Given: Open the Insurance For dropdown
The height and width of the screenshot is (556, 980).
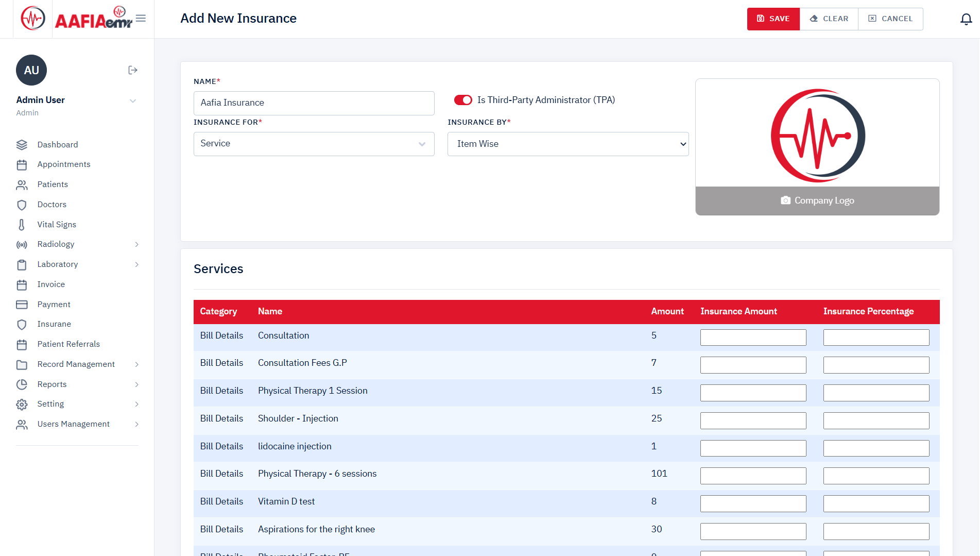Looking at the screenshot, I should [x=314, y=144].
